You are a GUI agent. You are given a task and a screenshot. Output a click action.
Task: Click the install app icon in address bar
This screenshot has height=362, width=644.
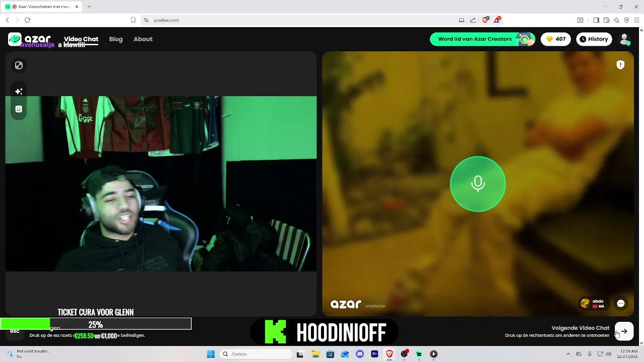[461, 20]
